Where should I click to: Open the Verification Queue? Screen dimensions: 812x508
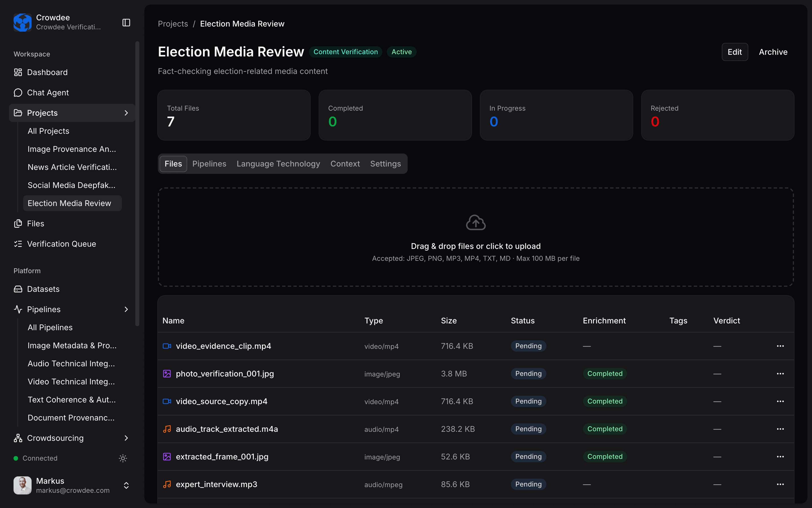click(x=72, y=244)
